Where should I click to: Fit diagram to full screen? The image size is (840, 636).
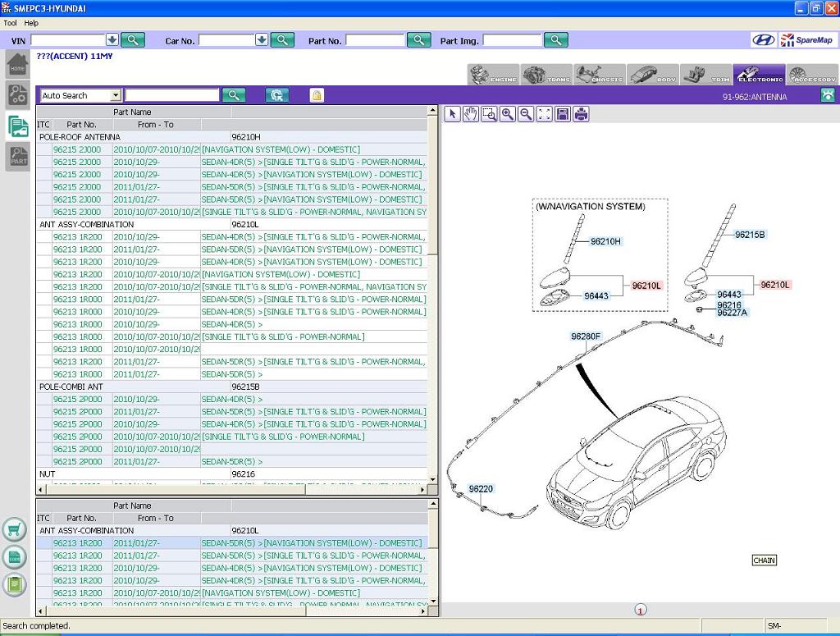click(544, 114)
